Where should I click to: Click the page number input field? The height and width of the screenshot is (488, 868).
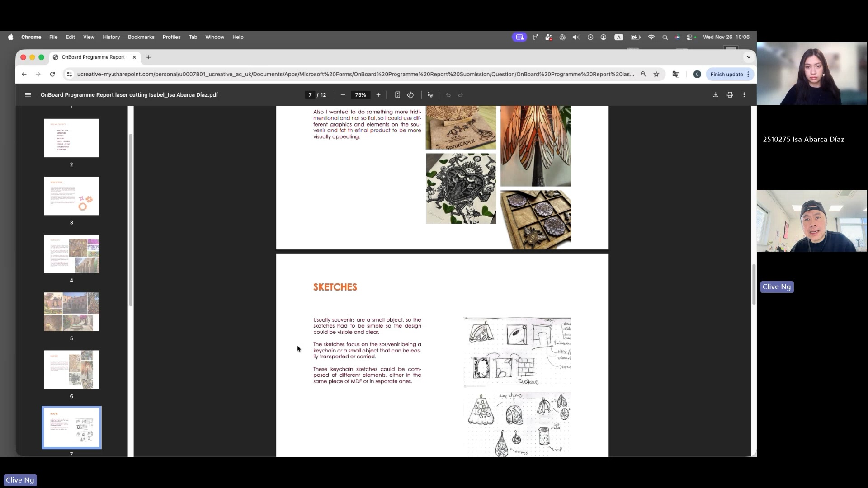(310, 95)
